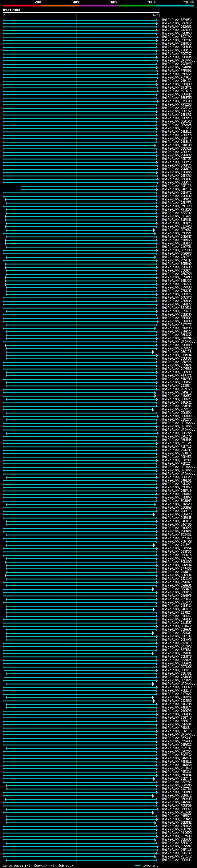Click shortened alignment bar of UniRef100_B4G1T4

89,189
